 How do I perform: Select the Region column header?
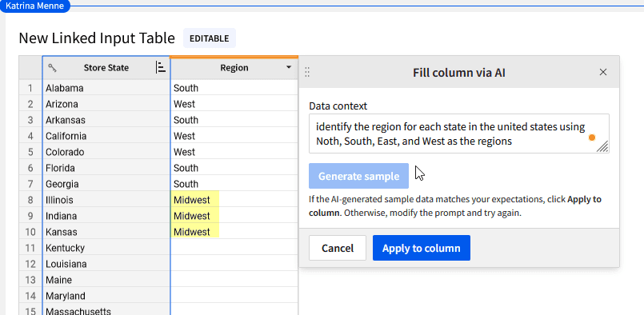234,68
